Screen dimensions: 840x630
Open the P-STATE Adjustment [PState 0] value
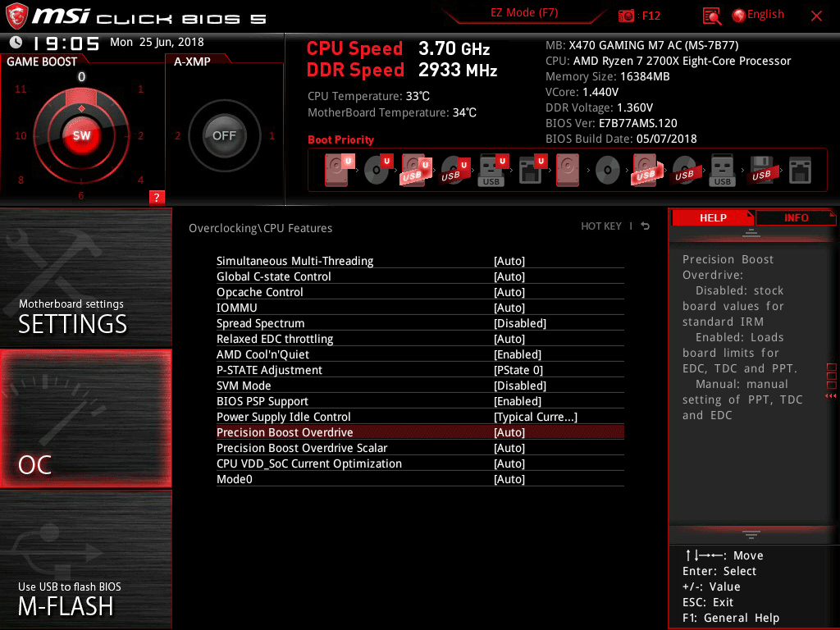[x=518, y=370]
